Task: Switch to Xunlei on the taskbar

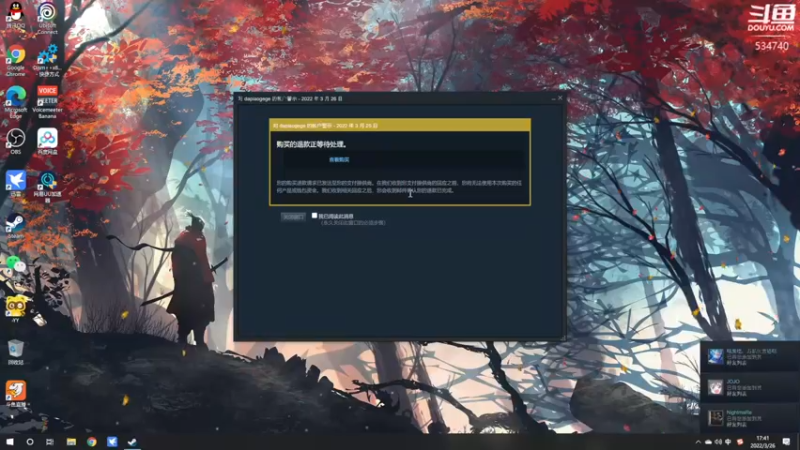Action: tap(112, 442)
